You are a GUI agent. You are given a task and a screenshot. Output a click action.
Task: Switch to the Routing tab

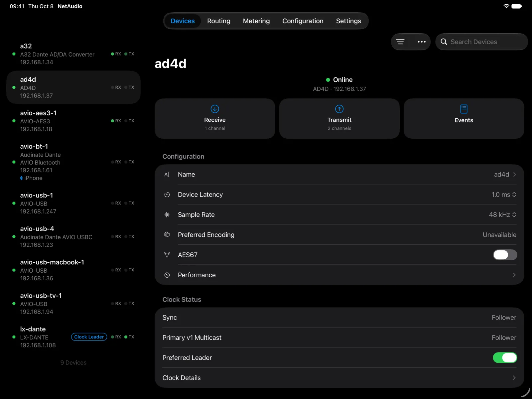click(219, 21)
